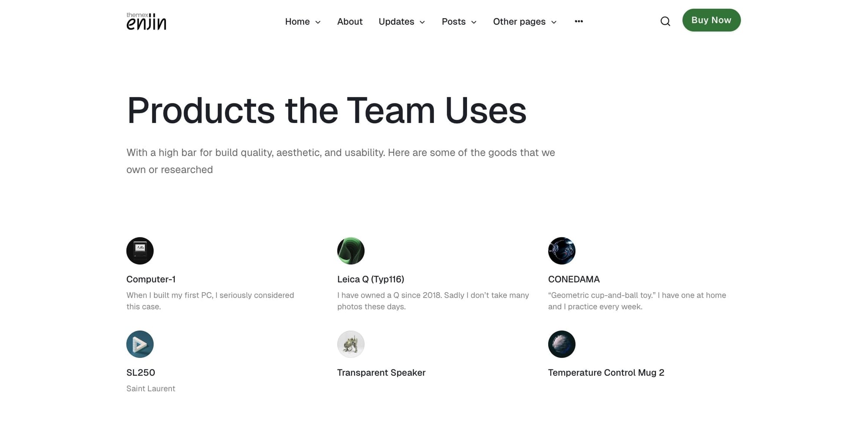Click the SL250 play-button icon
The image size is (868, 422).
tap(140, 344)
